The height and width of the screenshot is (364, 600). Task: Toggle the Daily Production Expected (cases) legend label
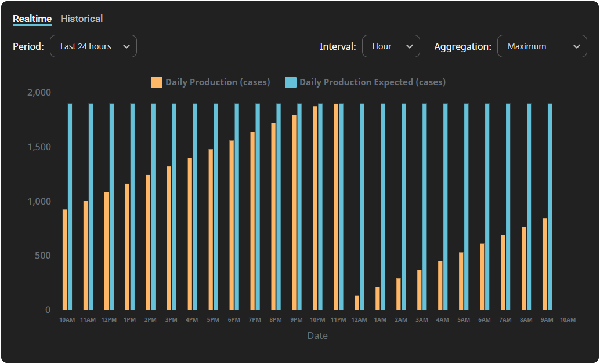tap(372, 82)
